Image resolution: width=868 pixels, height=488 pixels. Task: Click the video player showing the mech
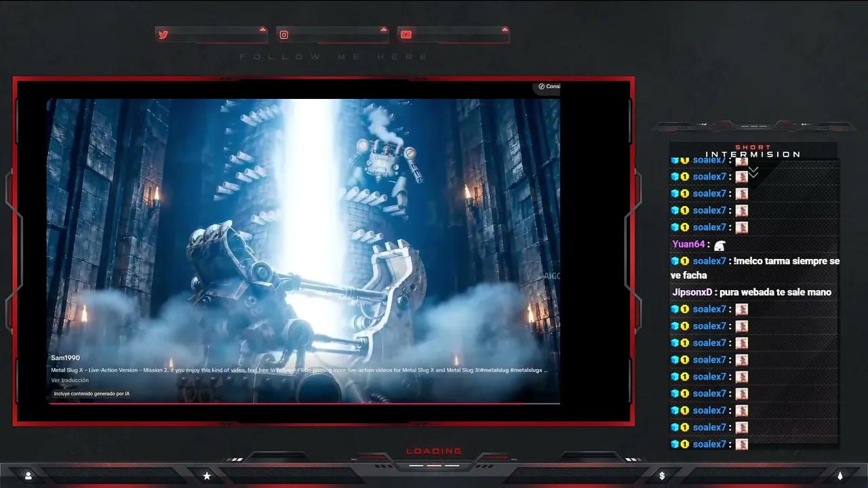pyautogui.click(x=303, y=251)
